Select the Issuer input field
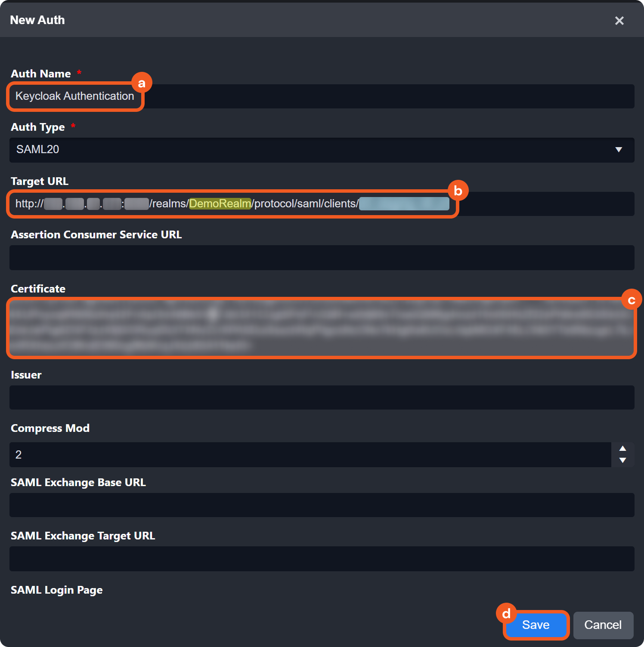 pyautogui.click(x=322, y=397)
